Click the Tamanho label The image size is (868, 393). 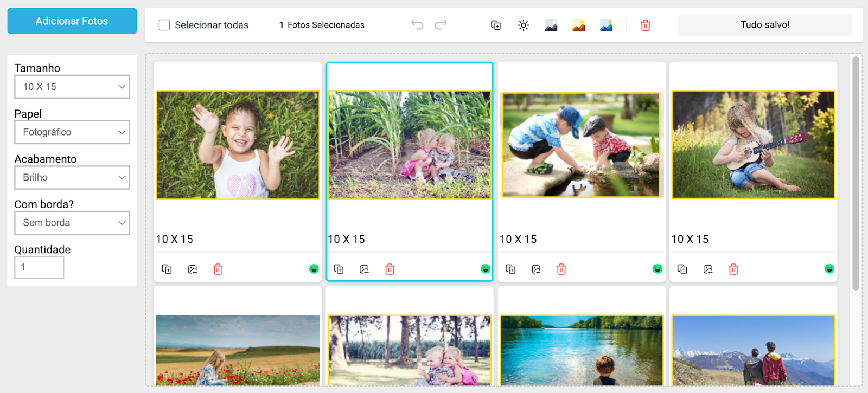(x=37, y=68)
